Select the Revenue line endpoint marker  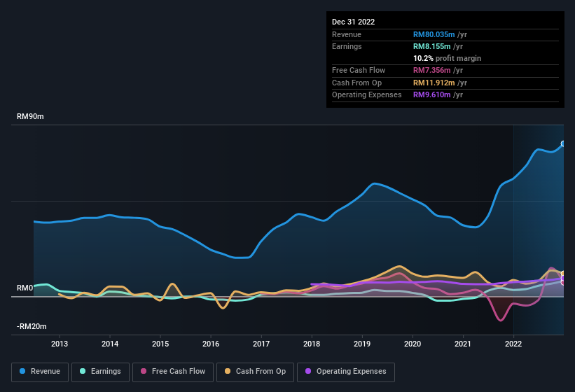click(562, 143)
